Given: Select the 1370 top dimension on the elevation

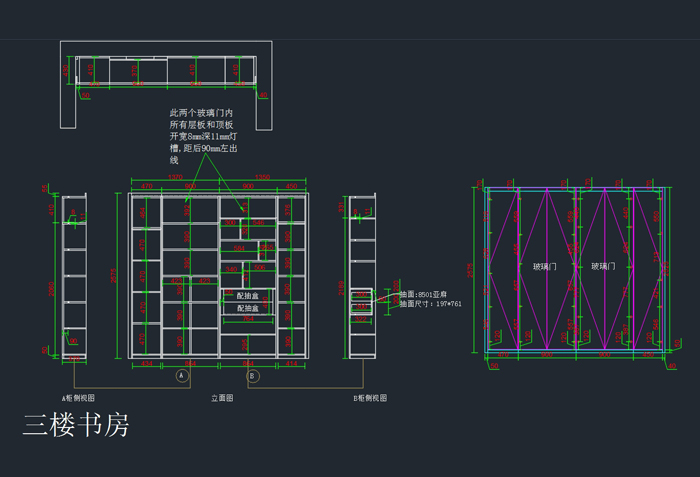Looking at the screenshot, I should 175,177.
